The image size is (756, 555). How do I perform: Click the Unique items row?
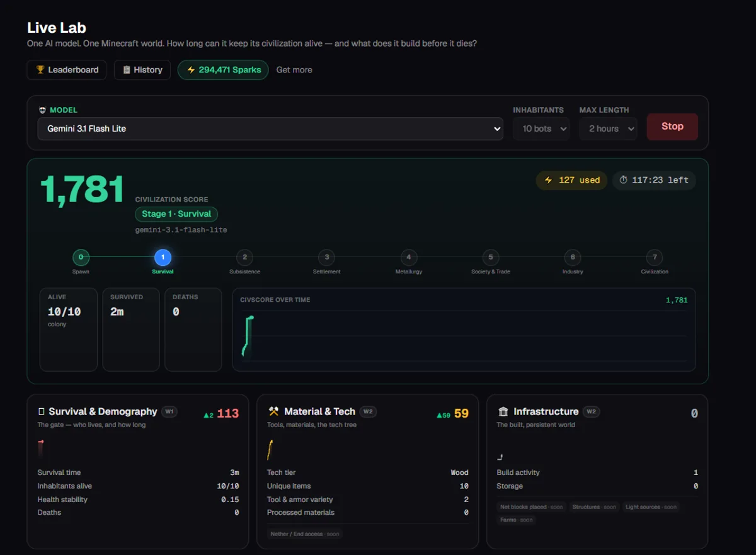click(368, 486)
